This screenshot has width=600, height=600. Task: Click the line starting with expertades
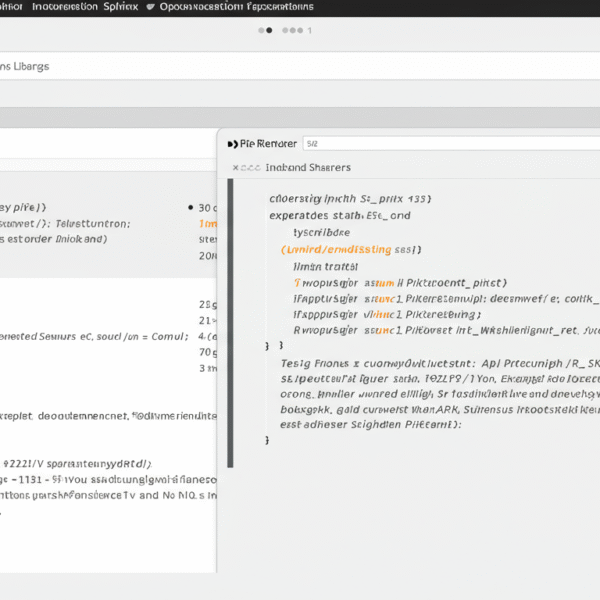(340, 215)
